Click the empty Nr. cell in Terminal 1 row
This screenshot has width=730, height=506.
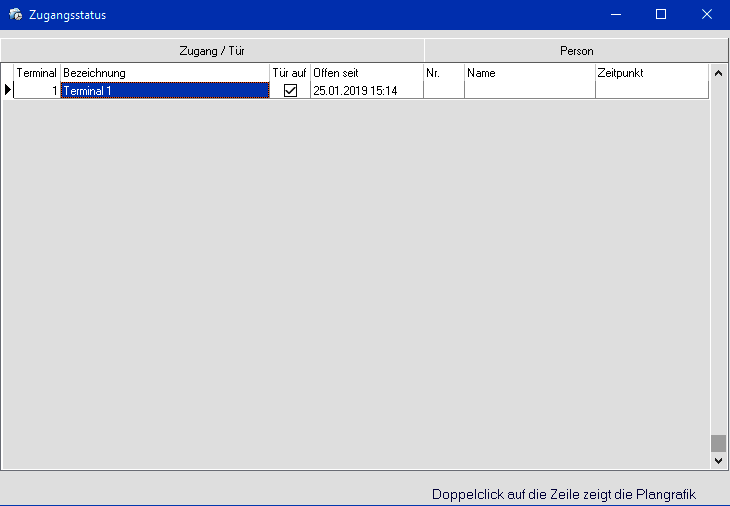click(x=444, y=90)
